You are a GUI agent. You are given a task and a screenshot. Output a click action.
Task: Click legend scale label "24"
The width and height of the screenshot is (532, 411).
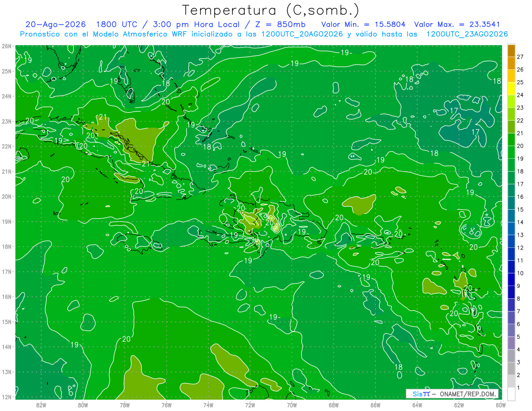520,95
